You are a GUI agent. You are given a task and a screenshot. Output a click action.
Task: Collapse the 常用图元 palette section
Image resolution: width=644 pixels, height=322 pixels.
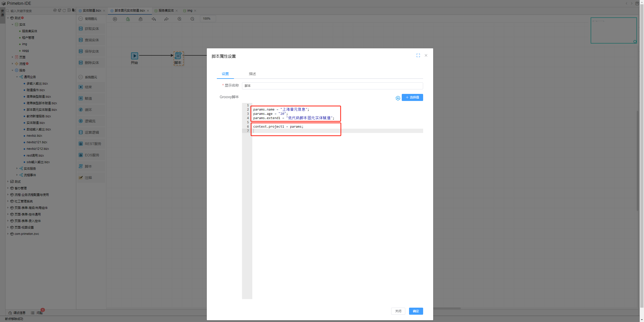pos(81,19)
